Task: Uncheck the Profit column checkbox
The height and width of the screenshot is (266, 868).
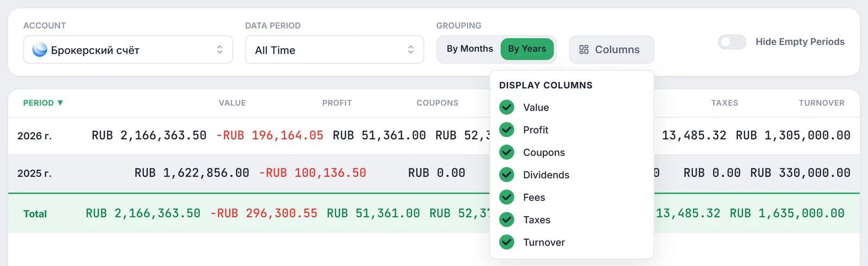Action: pyautogui.click(x=507, y=130)
